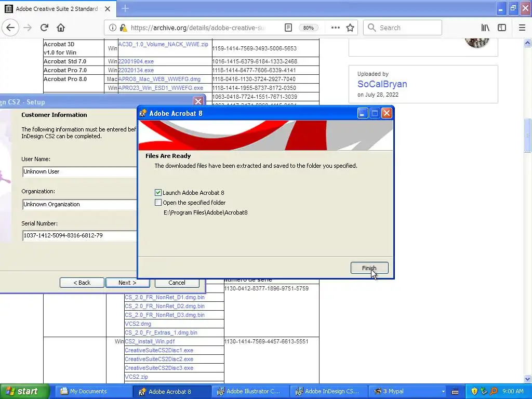The image size is (532, 399).
Task: Click the magnifier tray icon
Action: coord(494,391)
